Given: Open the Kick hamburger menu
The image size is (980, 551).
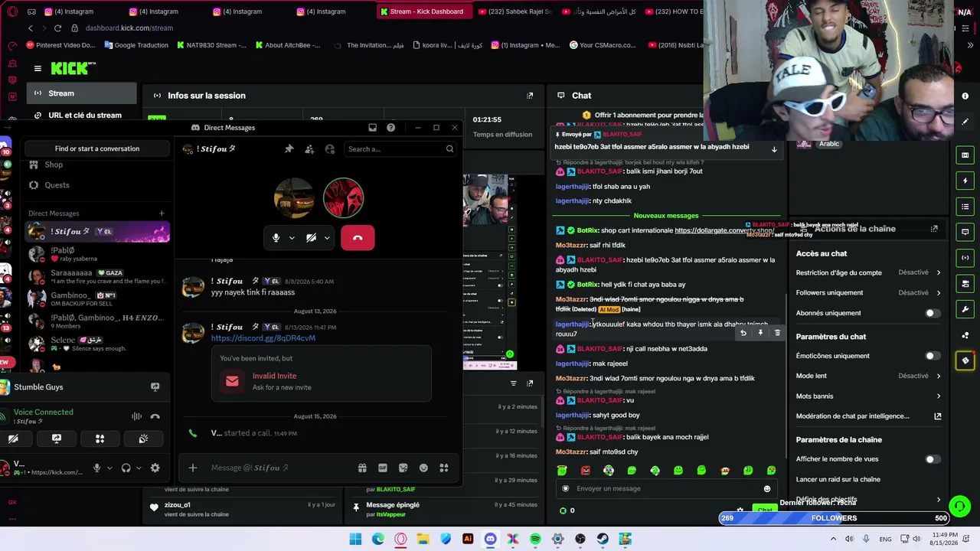Looking at the screenshot, I should [38, 69].
